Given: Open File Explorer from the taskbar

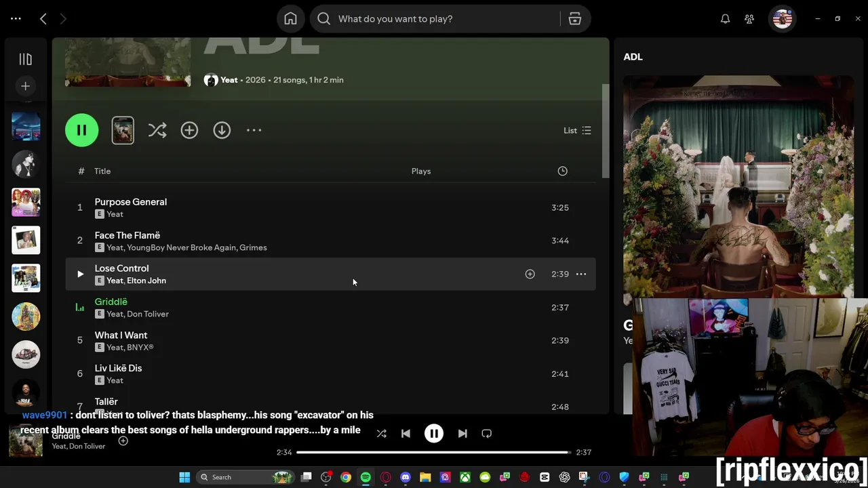Looking at the screenshot, I should 425,477.
